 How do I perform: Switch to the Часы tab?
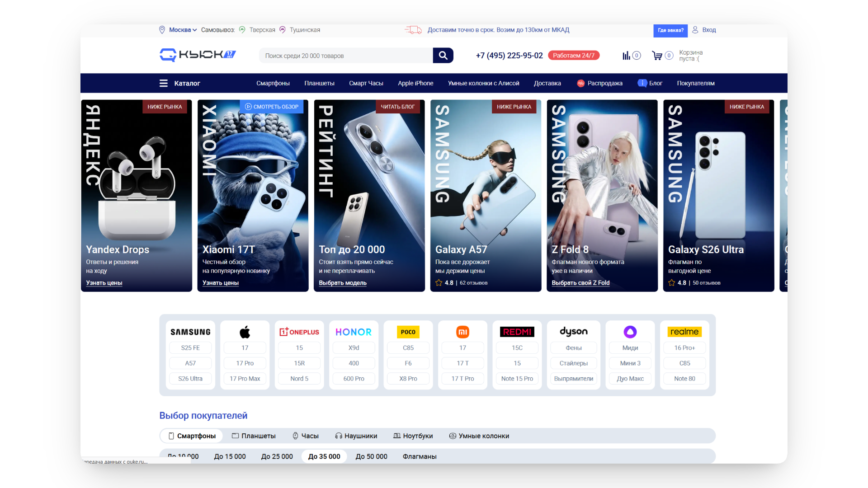(306, 436)
